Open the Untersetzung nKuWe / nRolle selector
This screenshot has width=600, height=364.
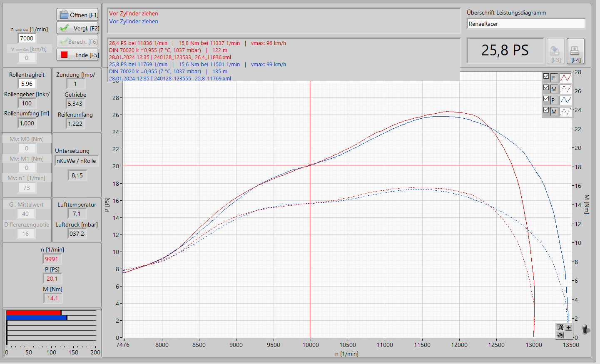point(77,161)
